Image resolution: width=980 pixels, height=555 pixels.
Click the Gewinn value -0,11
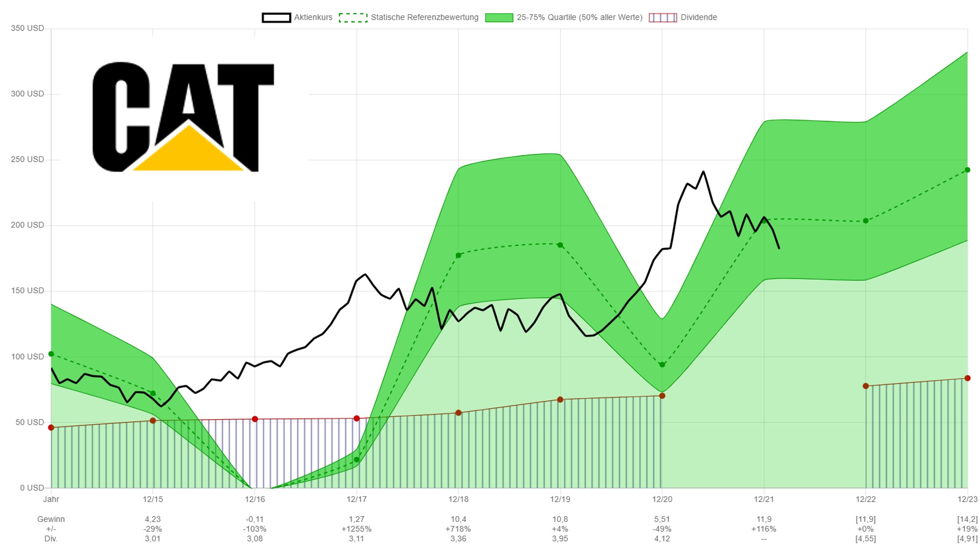[255, 519]
